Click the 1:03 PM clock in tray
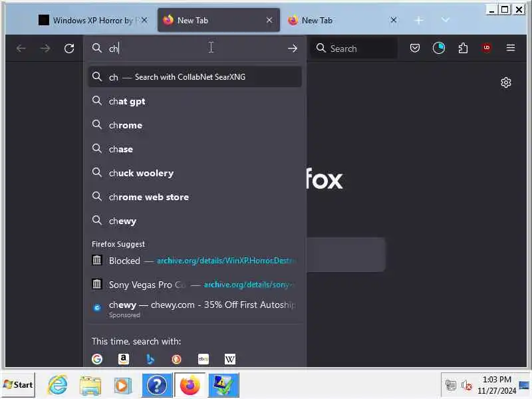The image size is (532, 399). click(497, 379)
